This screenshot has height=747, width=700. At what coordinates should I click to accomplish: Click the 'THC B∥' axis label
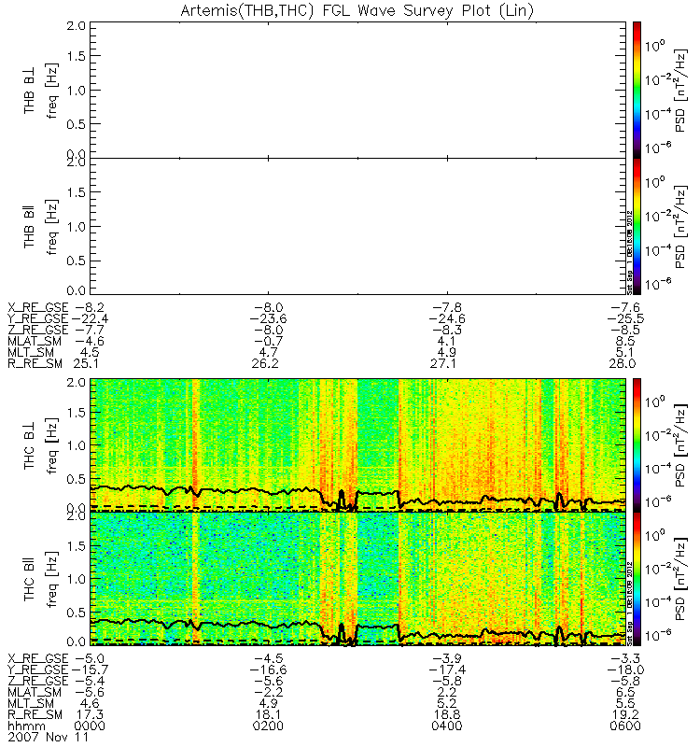coord(29,579)
